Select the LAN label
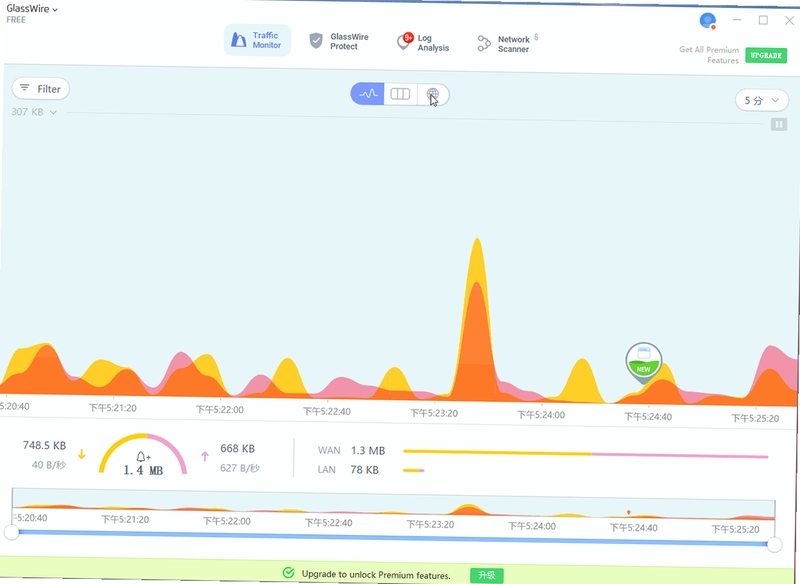The height and width of the screenshot is (584, 800). 327,469
